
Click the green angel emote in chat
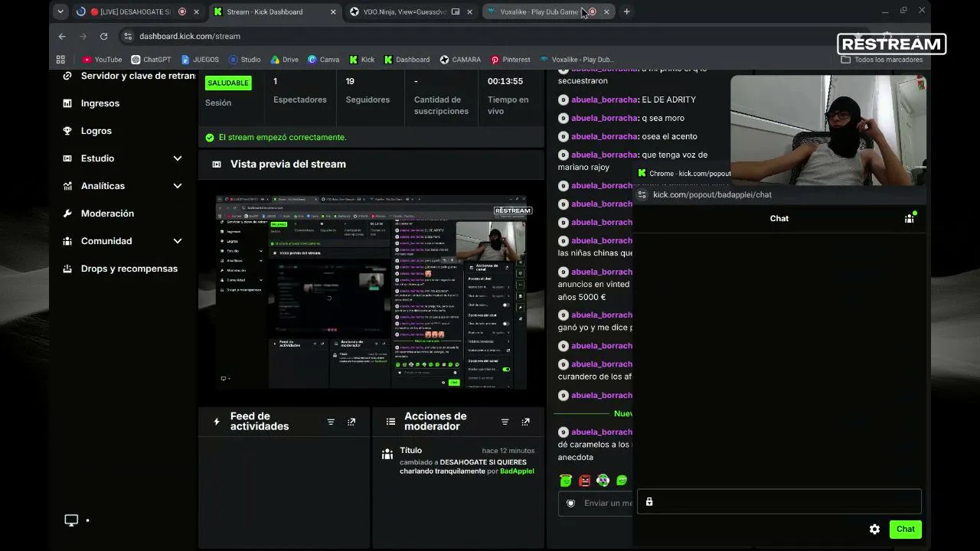(x=566, y=481)
